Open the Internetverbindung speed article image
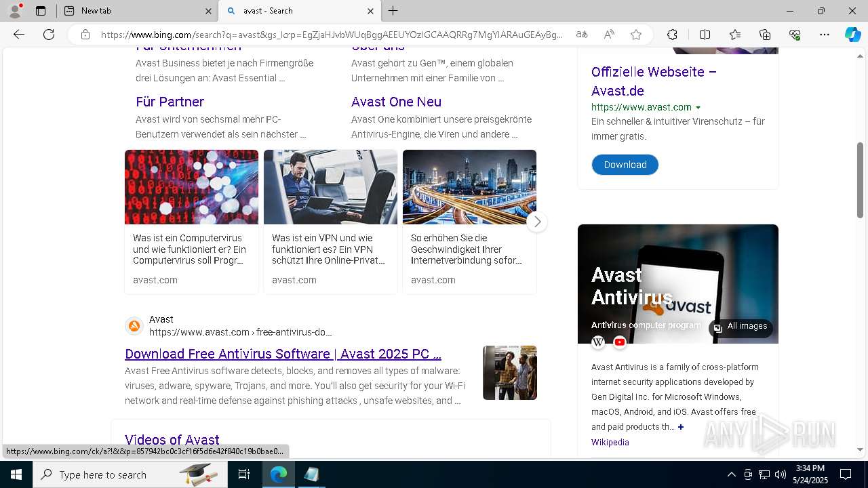Viewport: 868px width, 488px height. pos(469,187)
